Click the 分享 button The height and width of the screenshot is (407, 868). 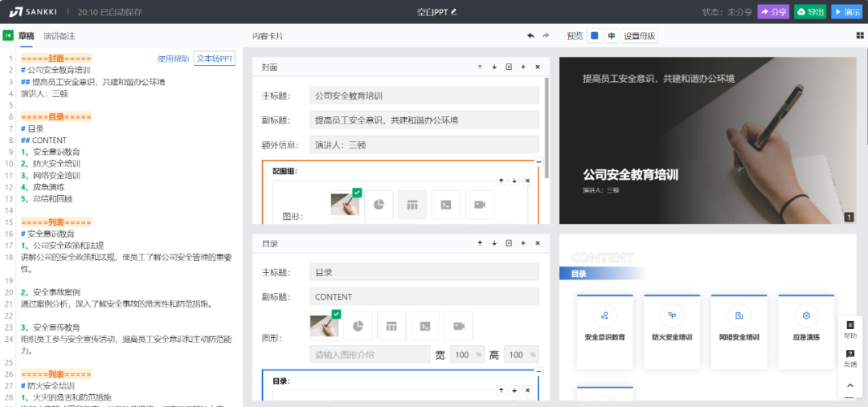tap(773, 11)
